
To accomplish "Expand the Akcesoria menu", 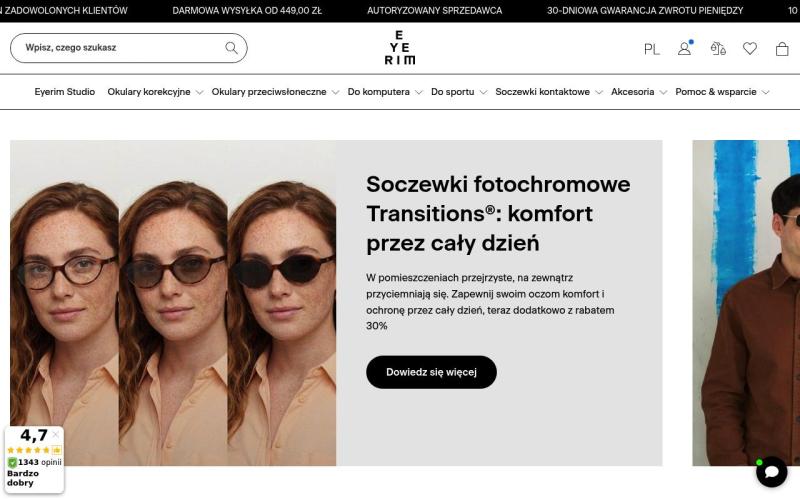I will click(639, 92).
